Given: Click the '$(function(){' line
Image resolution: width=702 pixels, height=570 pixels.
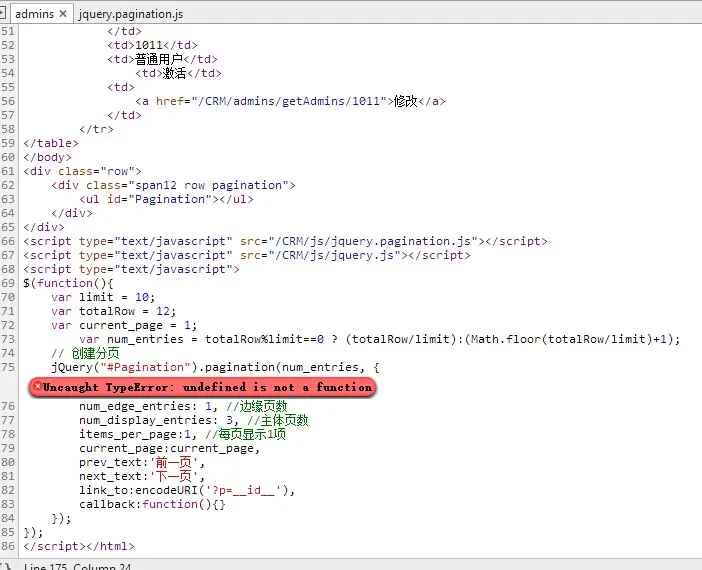Looking at the screenshot, I should coord(68,283).
